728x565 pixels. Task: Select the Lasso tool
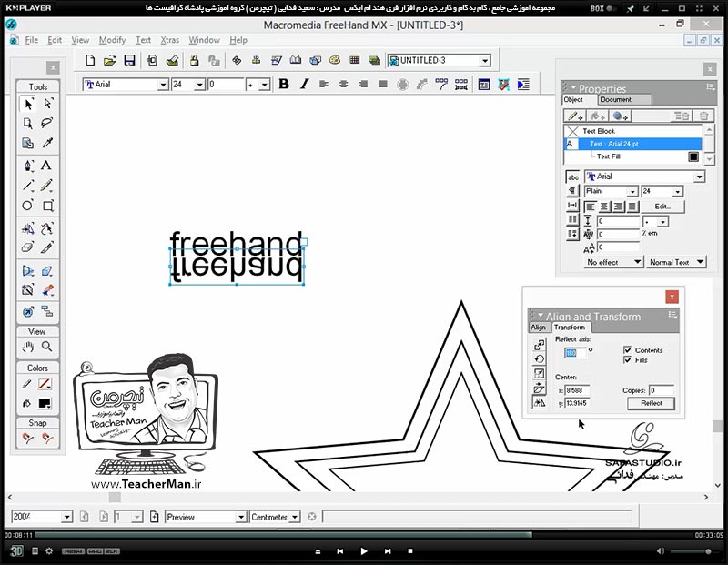[47, 123]
